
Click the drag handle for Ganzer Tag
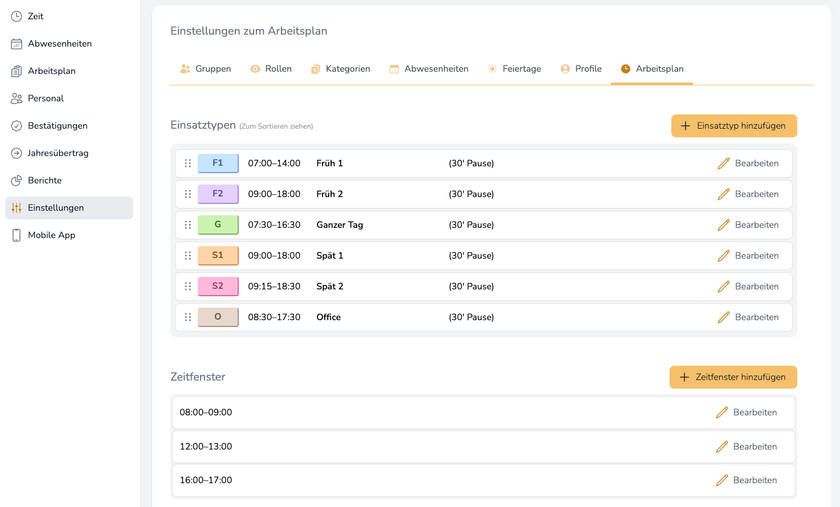coord(188,225)
